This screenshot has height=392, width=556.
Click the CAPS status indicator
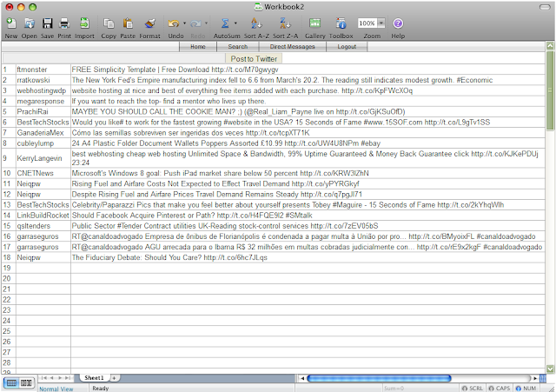pyautogui.click(x=500, y=389)
